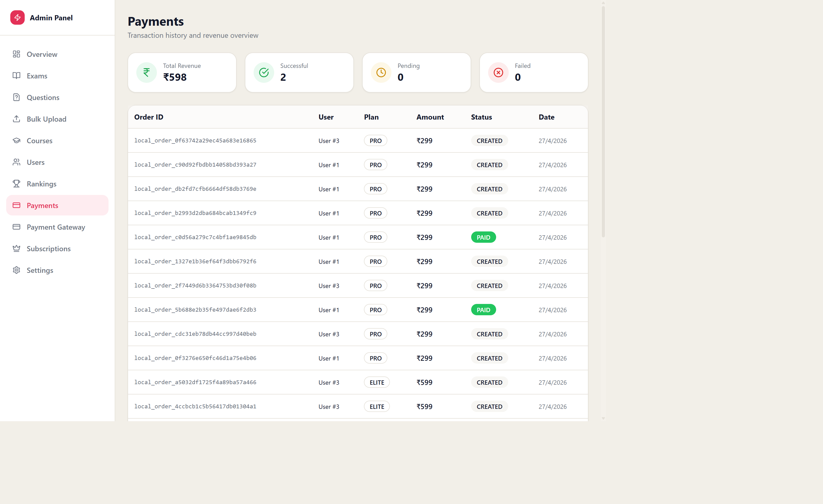Click order local_order_2f7449d6b3364753bd30f08b
The height and width of the screenshot is (504, 823).
(195, 286)
